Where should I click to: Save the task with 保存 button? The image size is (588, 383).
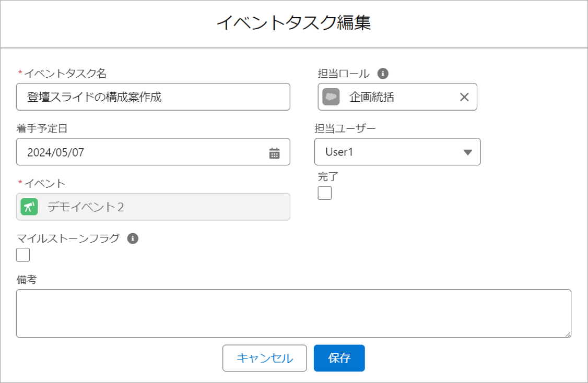[x=339, y=358]
